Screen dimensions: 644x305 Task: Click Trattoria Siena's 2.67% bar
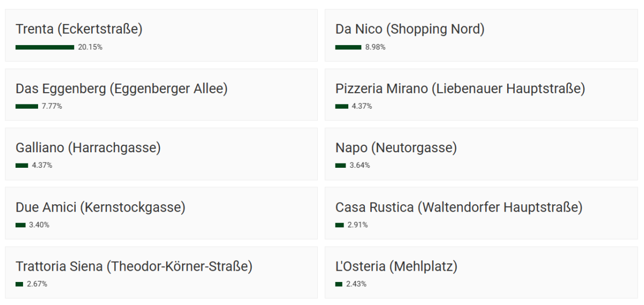pyautogui.click(x=19, y=284)
